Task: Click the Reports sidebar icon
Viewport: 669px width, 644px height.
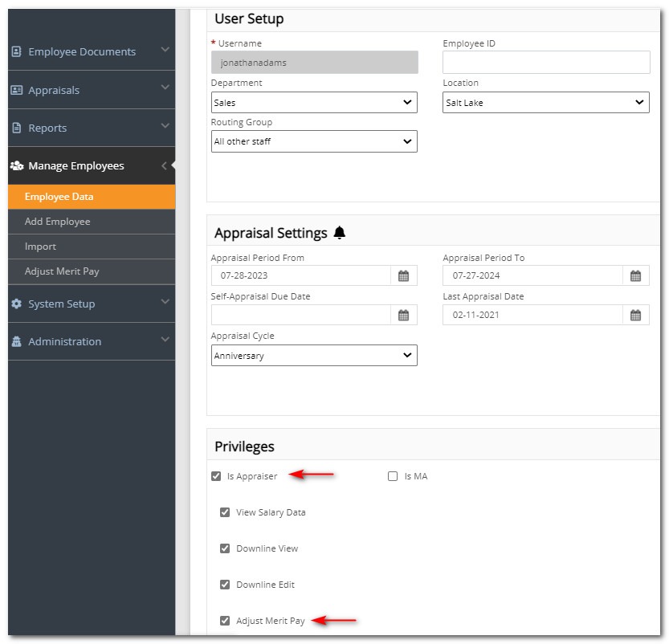Action: [x=18, y=128]
